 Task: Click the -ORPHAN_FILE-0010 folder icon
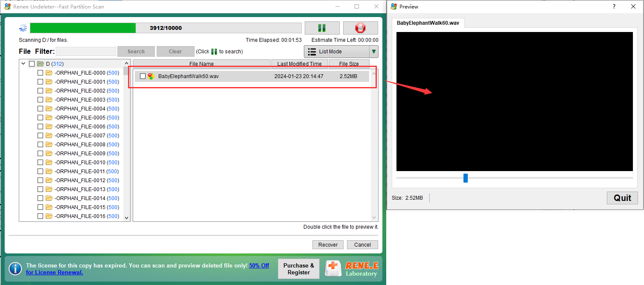point(49,163)
